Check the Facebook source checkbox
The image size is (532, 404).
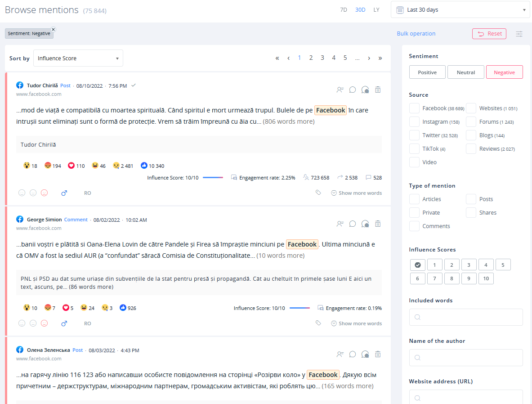pos(414,108)
